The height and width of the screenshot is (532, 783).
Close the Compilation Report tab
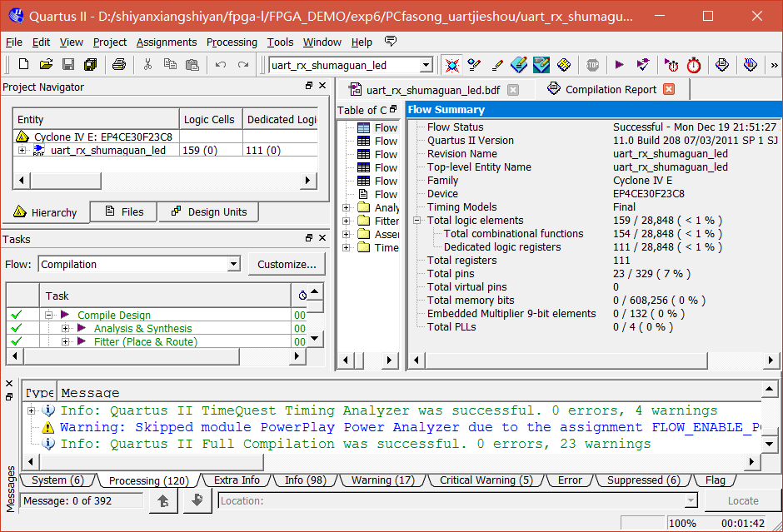[669, 89]
